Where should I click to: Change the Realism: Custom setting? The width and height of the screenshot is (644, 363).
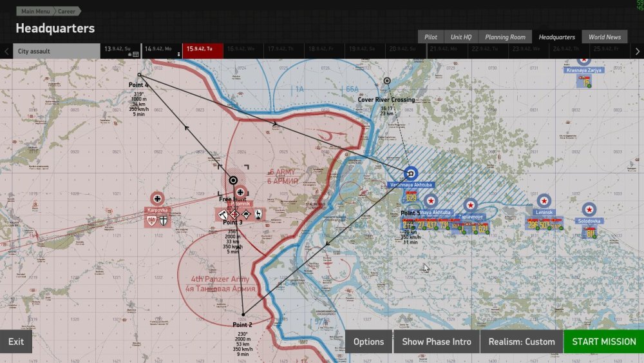coord(521,342)
